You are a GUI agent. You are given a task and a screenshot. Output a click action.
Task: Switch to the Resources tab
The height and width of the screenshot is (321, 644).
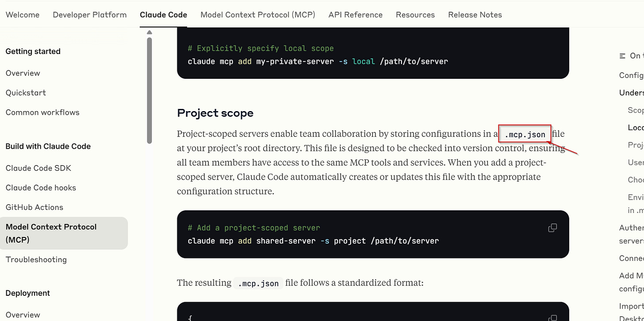click(x=415, y=15)
